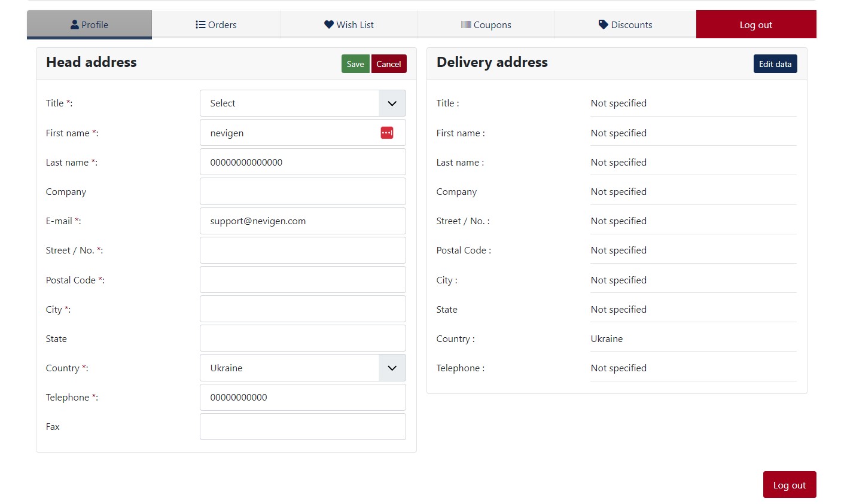Open the Wish List tab
The width and height of the screenshot is (841, 504).
[x=349, y=25]
